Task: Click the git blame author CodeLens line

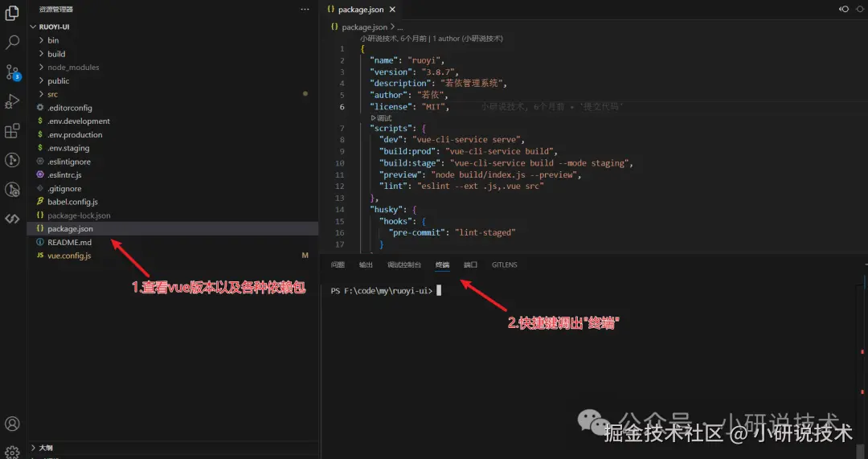Action: pyautogui.click(x=432, y=39)
